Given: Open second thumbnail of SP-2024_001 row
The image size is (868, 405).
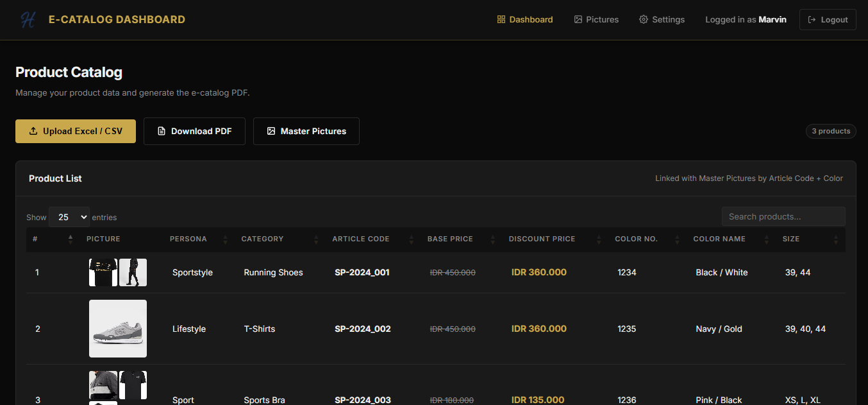Looking at the screenshot, I should click(133, 272).
